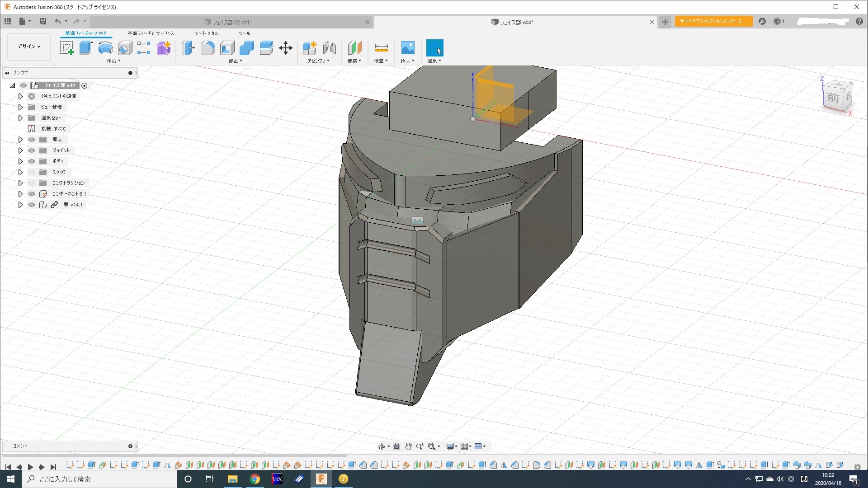
Task: Switch to the シート メタル tab
Action: tap(206, 33)
